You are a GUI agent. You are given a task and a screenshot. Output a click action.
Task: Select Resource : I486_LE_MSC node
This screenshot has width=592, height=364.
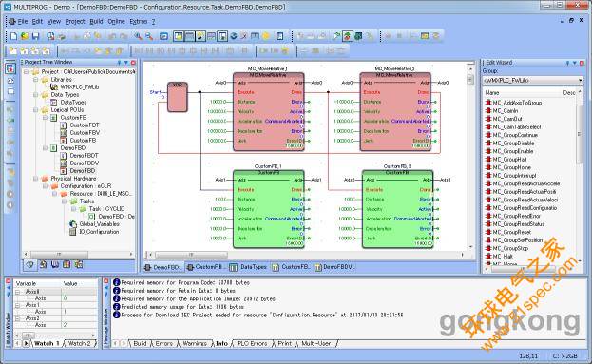pyautogui.click(x=101, y=194)
